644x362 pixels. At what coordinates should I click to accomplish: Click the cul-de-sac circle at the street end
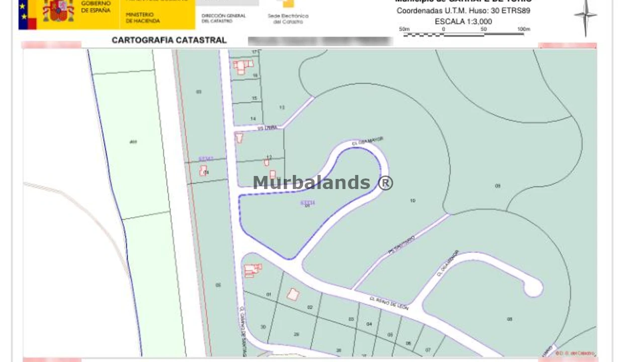tap(533, 288)
